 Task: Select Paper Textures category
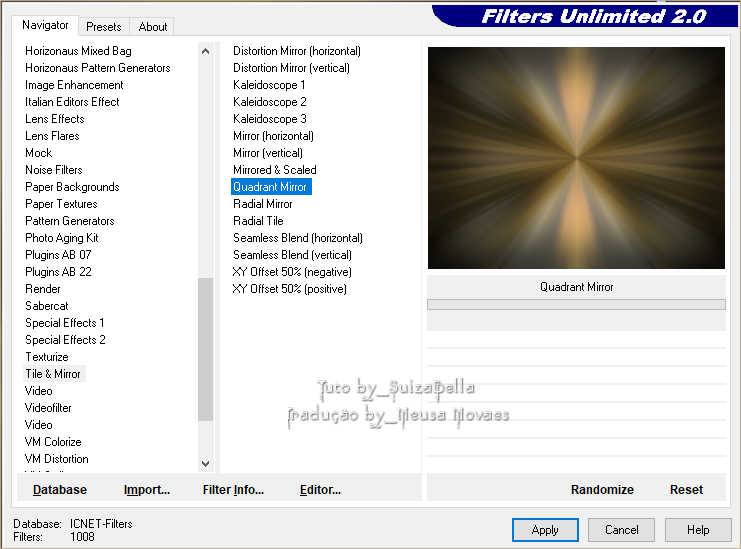tap(61, 204)
